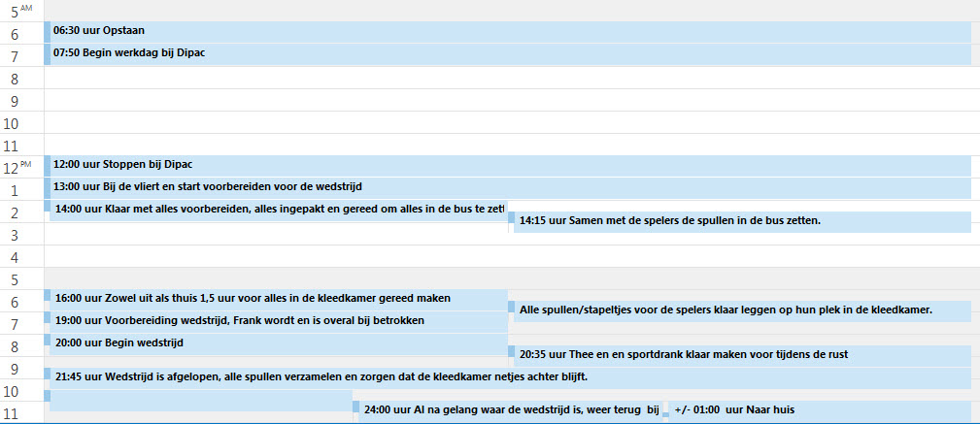Open '14:00 uur Klaar met alles voorbereiden' event

tap(276, 211)
